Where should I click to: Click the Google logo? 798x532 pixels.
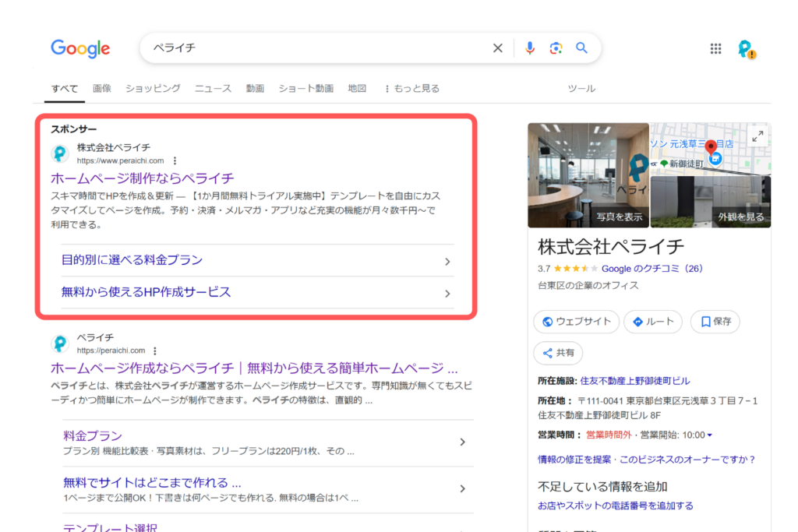click(x=80, y=48)
